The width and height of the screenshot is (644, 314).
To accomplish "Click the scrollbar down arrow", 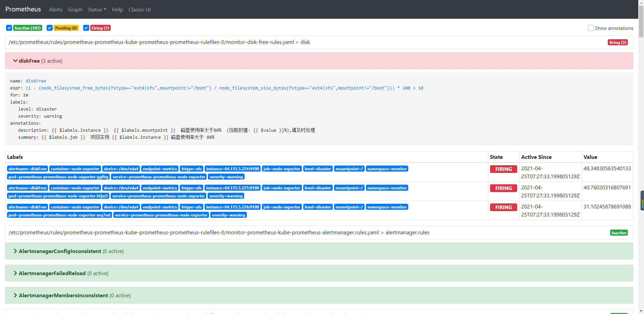I will (x=641, y=311).
